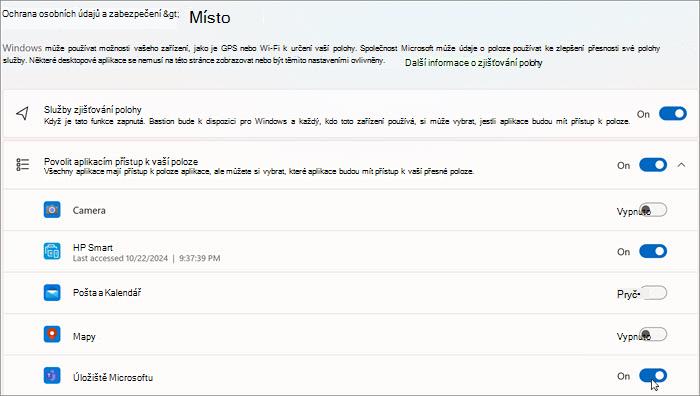Click the Camera app icon
The height and width of the screenshot is (396, 700).
52,209
